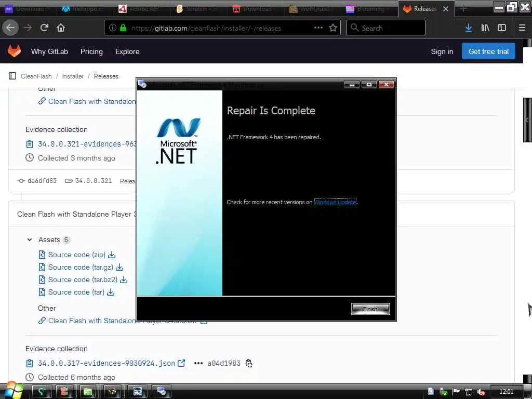Click the second red taskbar icon
Screen dimensions: 532x399
(64, 392)
